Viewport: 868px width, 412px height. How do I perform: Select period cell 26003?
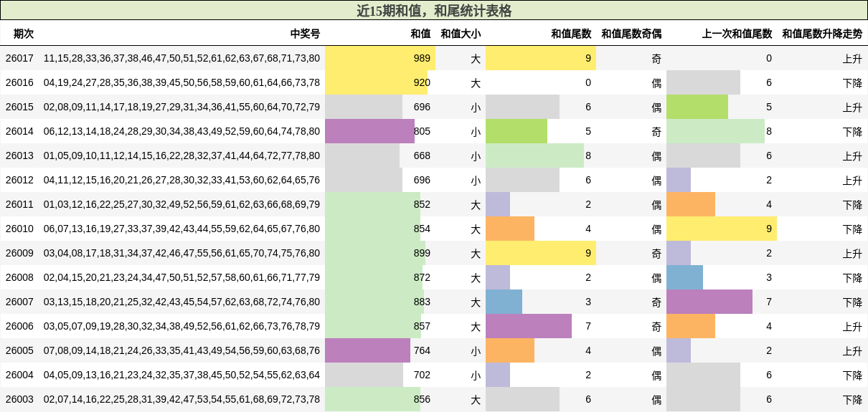click(x=19, y=399)
